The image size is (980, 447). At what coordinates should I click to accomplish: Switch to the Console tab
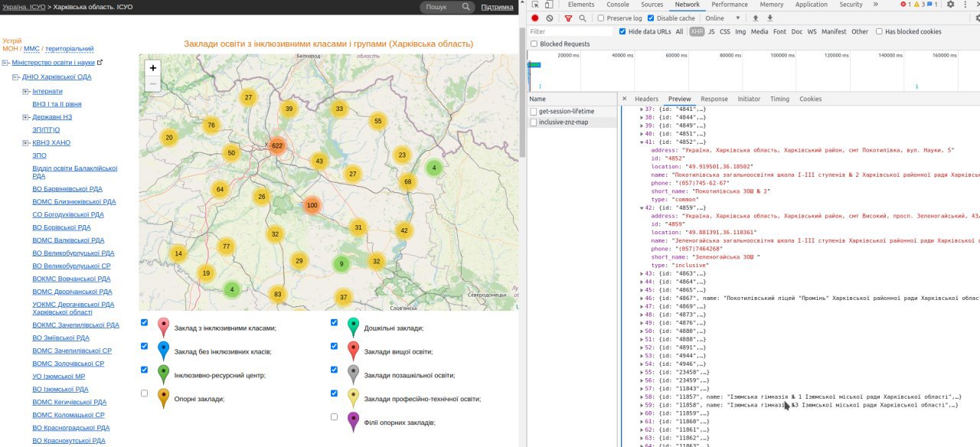(617, 5)
